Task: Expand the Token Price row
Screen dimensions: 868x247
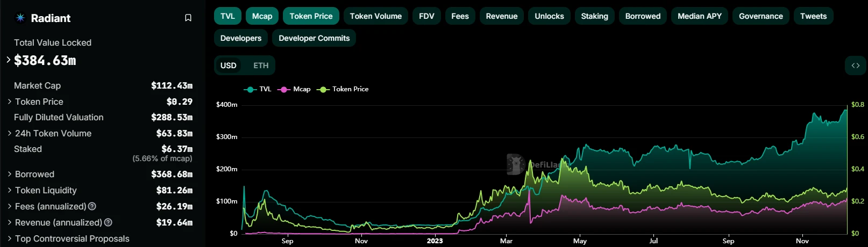Action: point(10,101)
